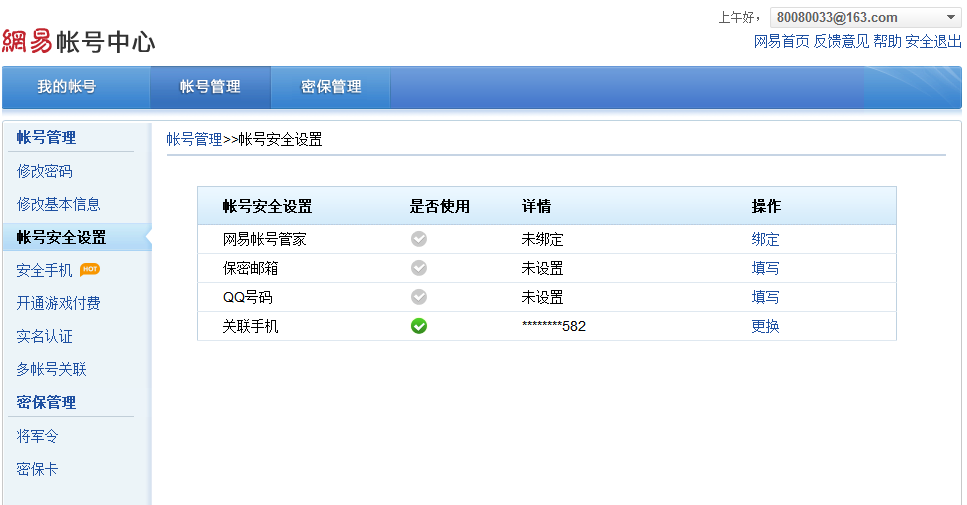This screenshot has width=967, height=505.
Task: Click the 帐号管理 sidebar section heading
Action: point(46,137)
